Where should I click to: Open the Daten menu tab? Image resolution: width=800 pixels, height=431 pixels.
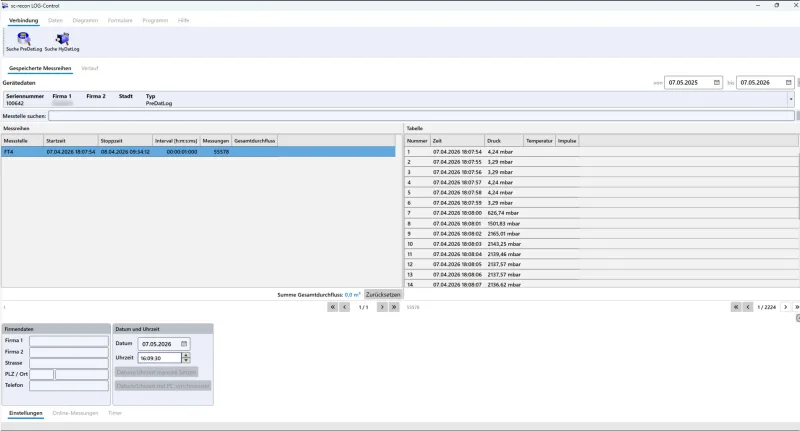[55, 20]
